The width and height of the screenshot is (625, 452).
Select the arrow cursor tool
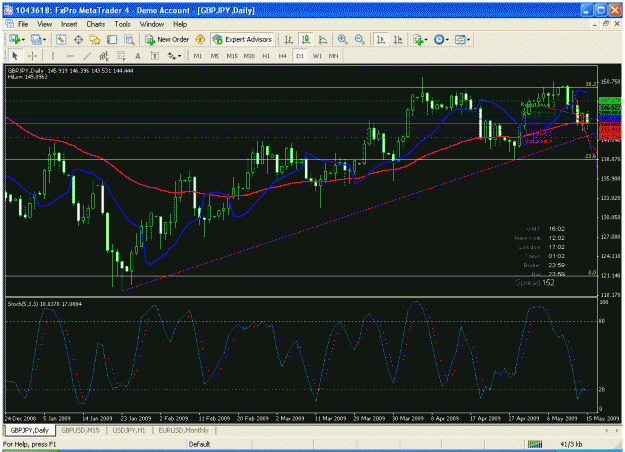[x=15, y=56]
